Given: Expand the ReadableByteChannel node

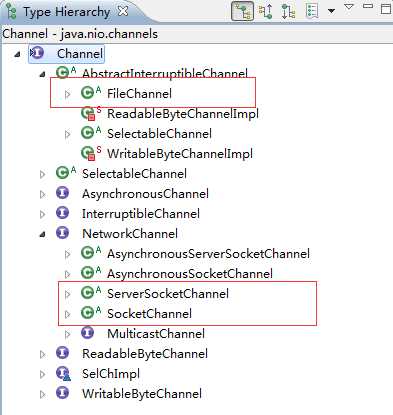Looking at the screenshot, I should click(42, 354).
